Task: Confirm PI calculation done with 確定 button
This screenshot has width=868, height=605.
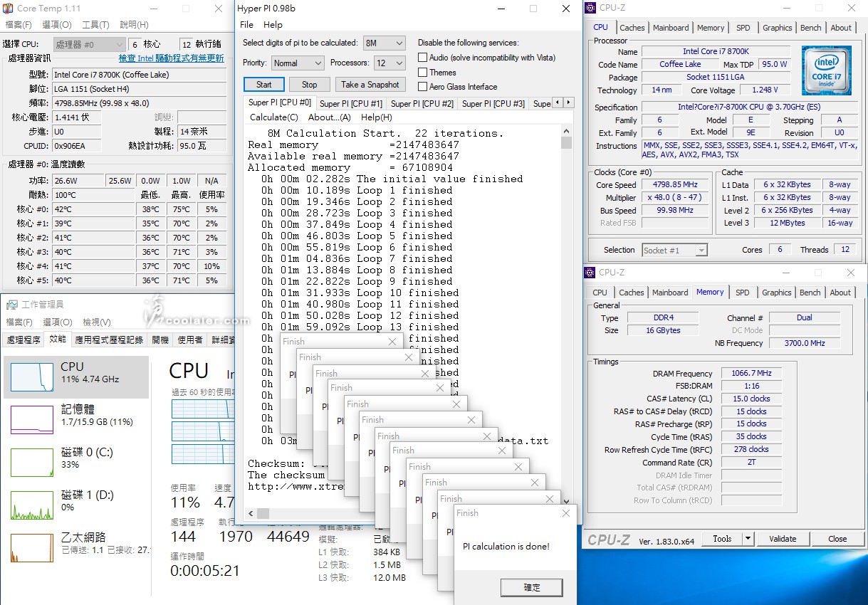Action: coord(532,587)
